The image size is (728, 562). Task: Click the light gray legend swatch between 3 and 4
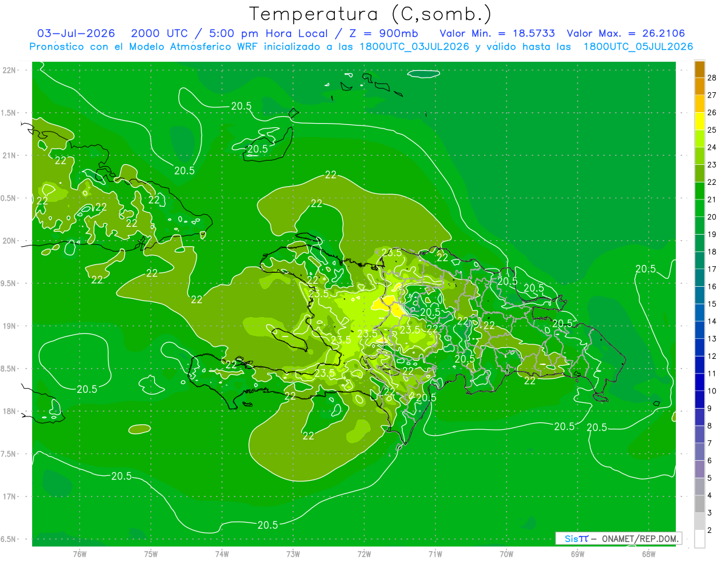click(x=699, y=504)
